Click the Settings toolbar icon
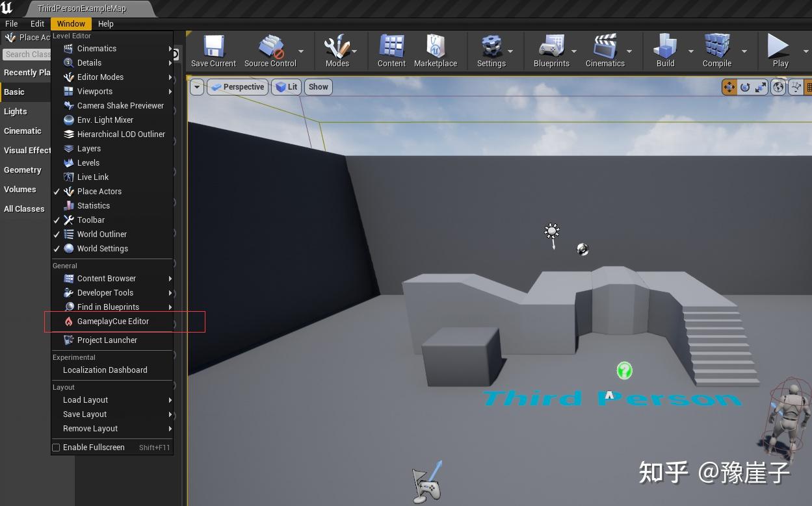 (x=491, y=51)
